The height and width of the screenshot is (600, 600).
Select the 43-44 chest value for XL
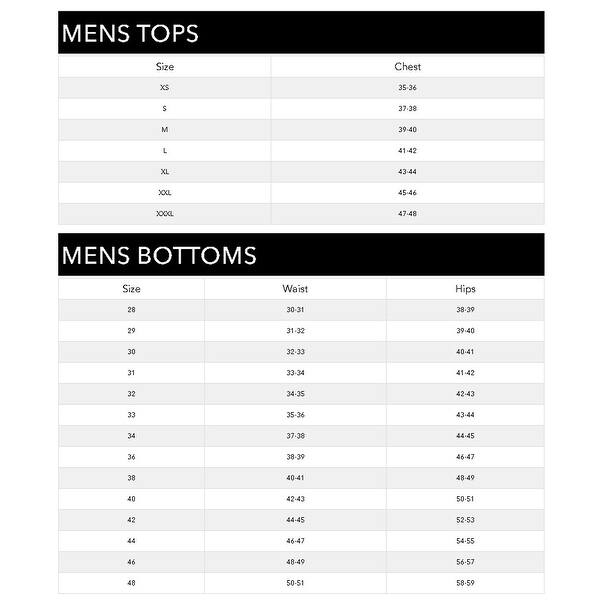407,172
